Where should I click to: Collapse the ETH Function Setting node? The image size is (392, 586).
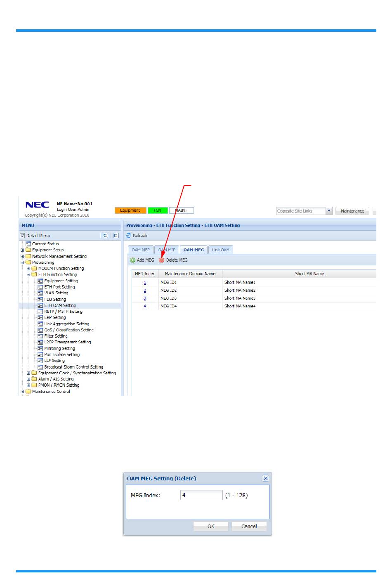click(28, 274)
